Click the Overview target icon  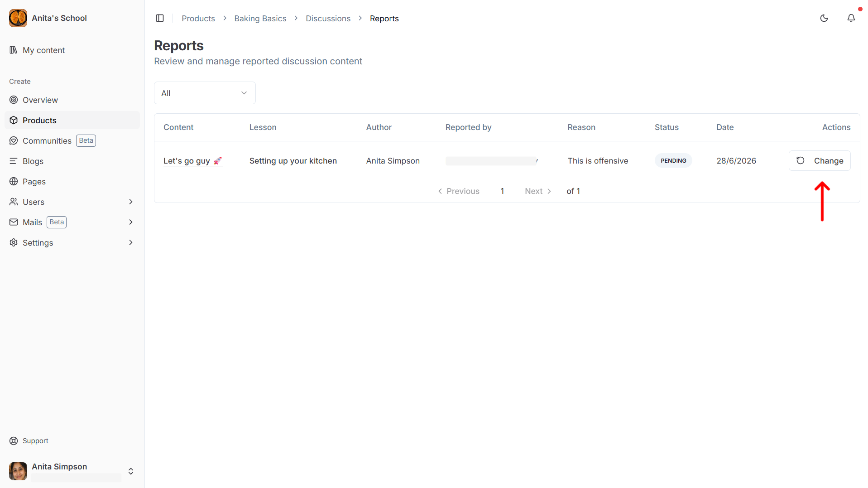tap(14, 100)
